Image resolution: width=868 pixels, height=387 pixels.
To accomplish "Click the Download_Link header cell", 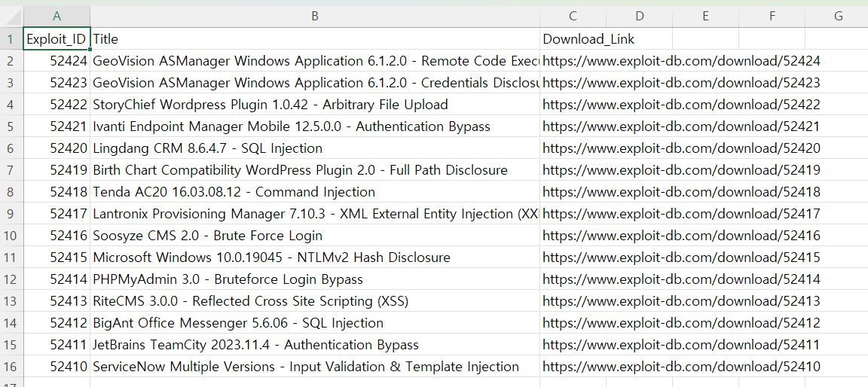I will click(x=588, y=39).
